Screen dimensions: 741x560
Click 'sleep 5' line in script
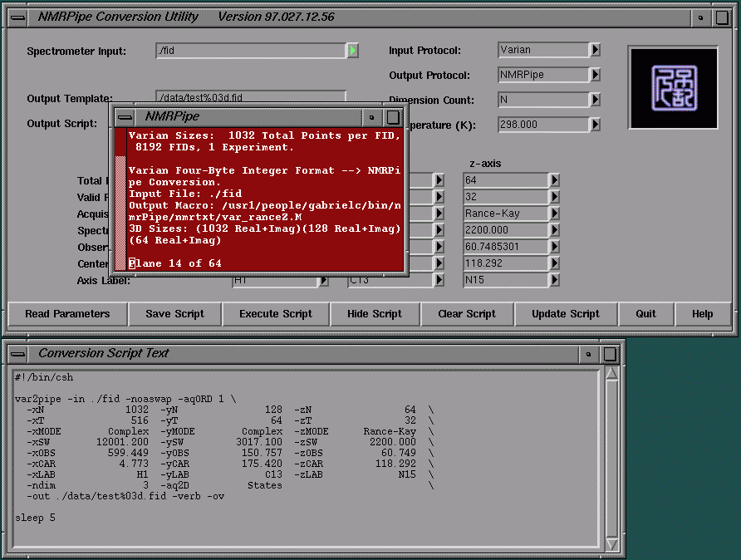35,518
